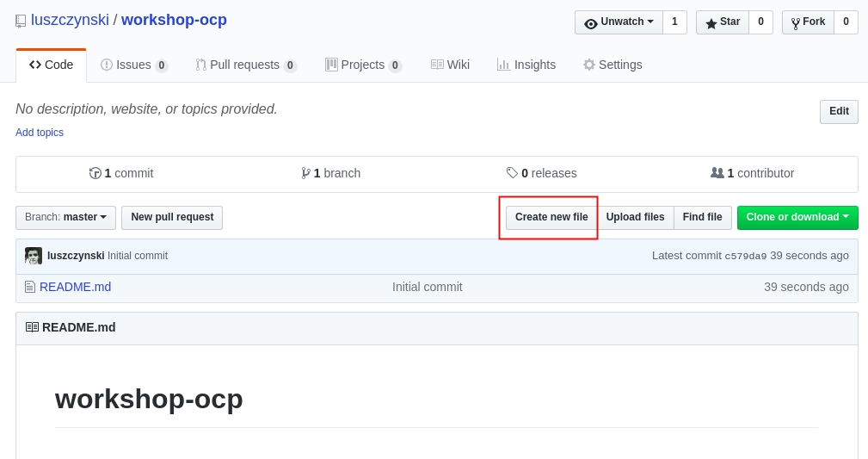The image size is (868, 459).
Task: Open the Pull requests tab
Action: pos(245,65)
